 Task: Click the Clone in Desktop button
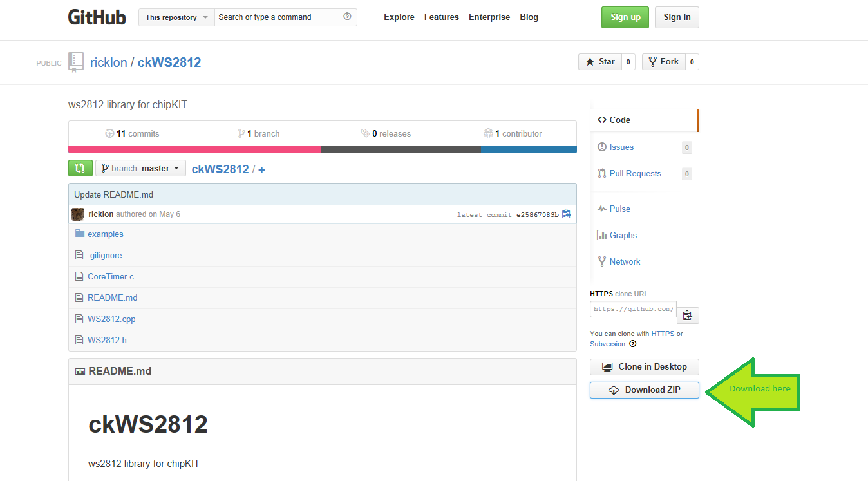[x=645, y=367]
